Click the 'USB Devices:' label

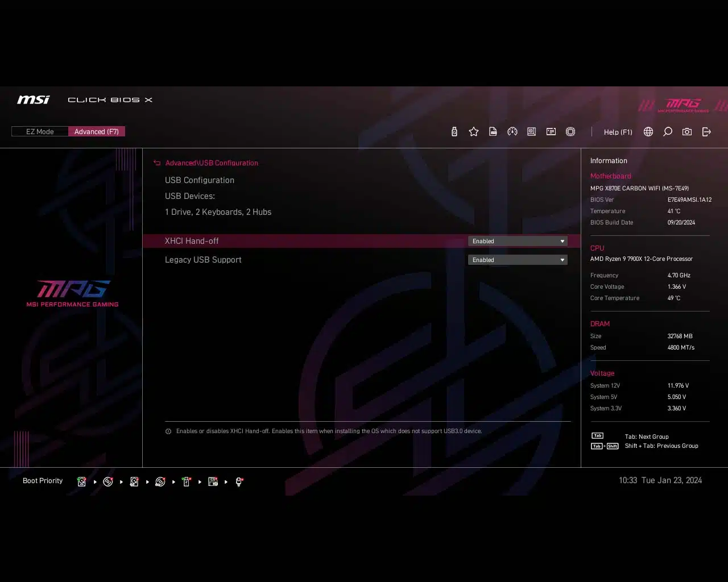[x=190, y=196]
